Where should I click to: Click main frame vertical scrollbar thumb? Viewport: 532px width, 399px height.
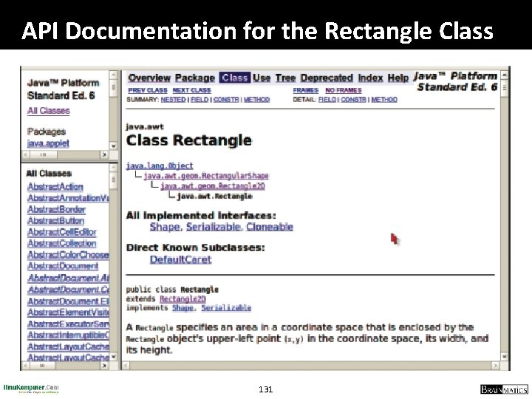505,87
